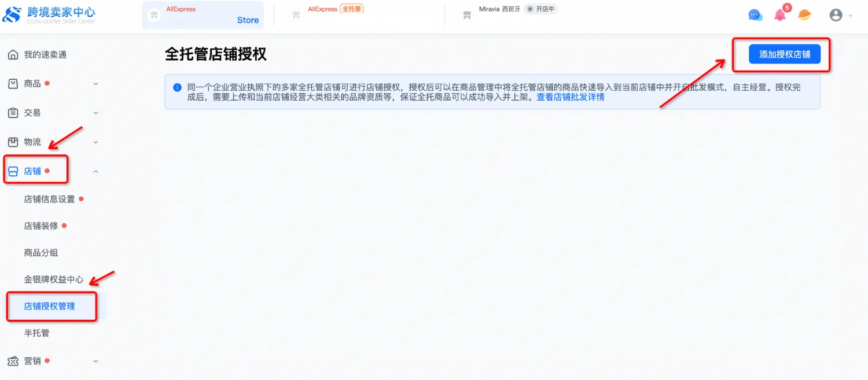Click the home icon beside 我的速卖通
868x380 pixels.
point(13,55)
